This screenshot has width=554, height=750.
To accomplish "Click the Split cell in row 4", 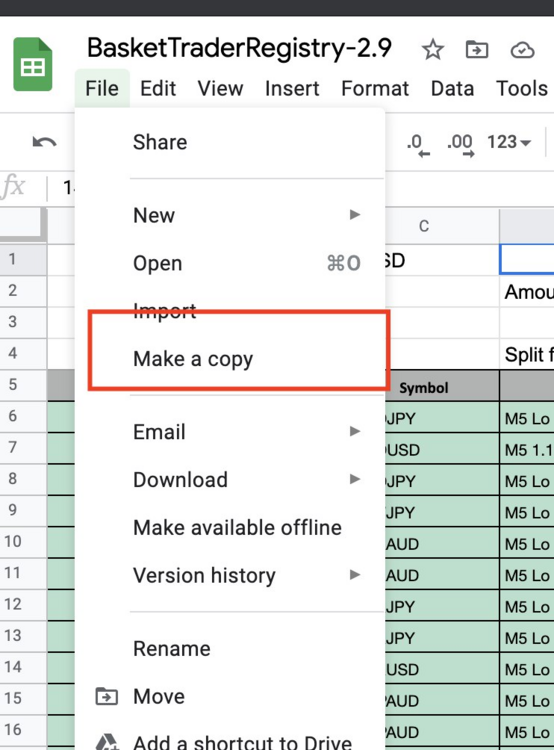I will [527, 354].
